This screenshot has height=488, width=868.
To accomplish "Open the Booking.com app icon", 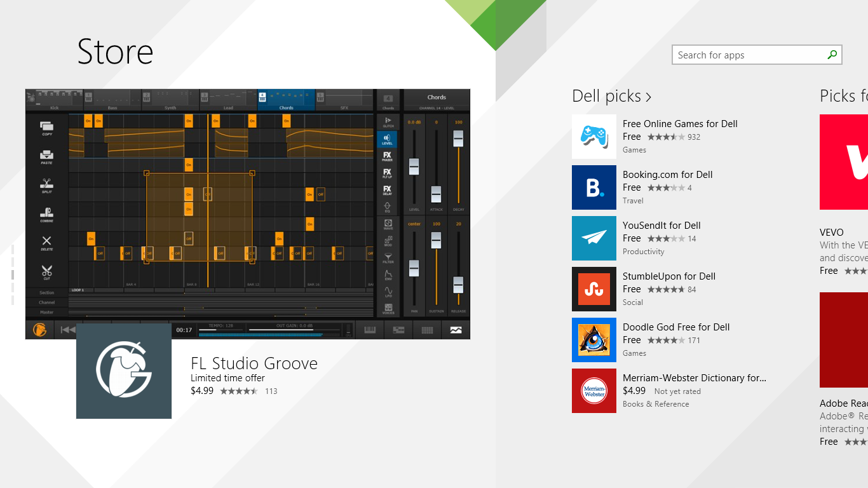I will [594, 187].
